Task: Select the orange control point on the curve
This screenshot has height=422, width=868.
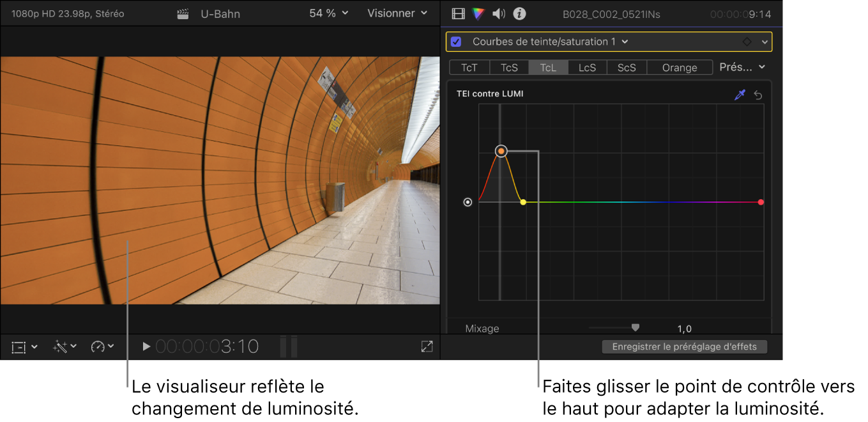Action: pyautogui.click(x=501, y=151)
